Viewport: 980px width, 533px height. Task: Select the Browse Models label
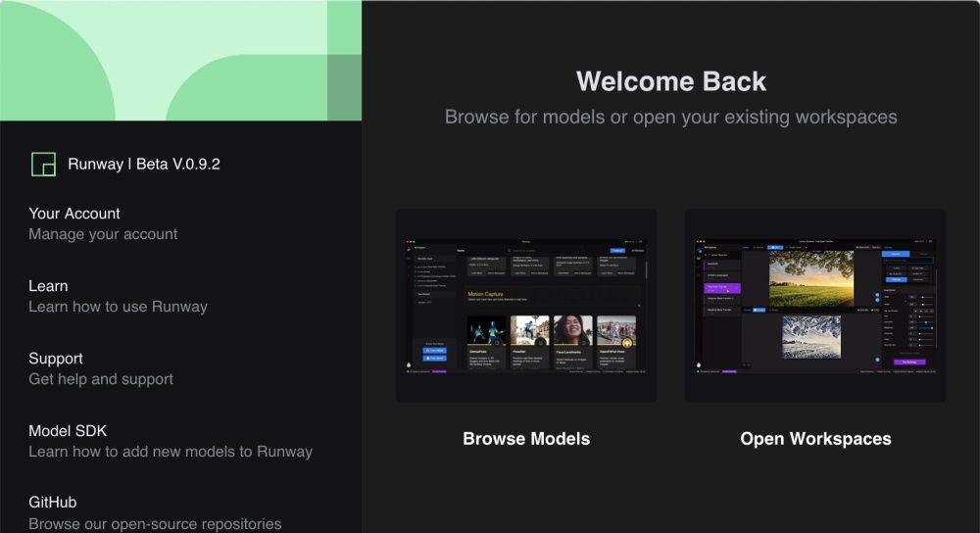point(526,439)
